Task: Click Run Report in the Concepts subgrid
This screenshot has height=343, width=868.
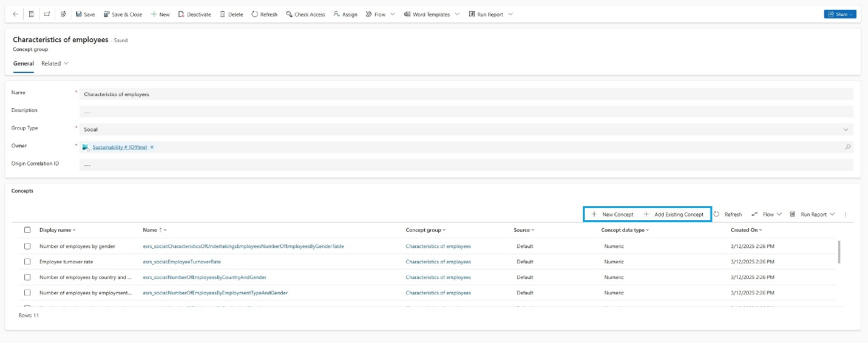Action: point(809,214)
